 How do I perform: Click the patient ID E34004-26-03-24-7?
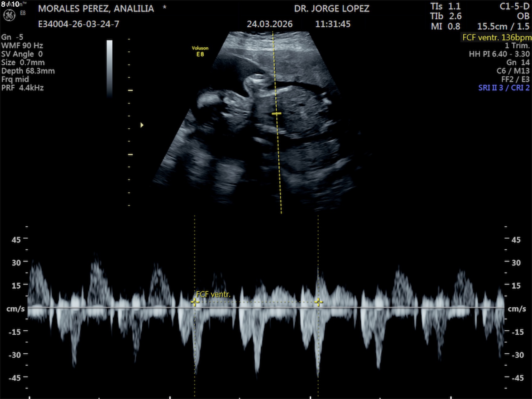pos(79,24)
